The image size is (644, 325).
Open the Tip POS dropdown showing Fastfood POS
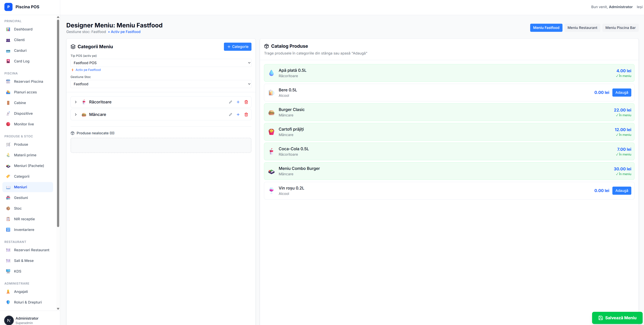(161, 63)
